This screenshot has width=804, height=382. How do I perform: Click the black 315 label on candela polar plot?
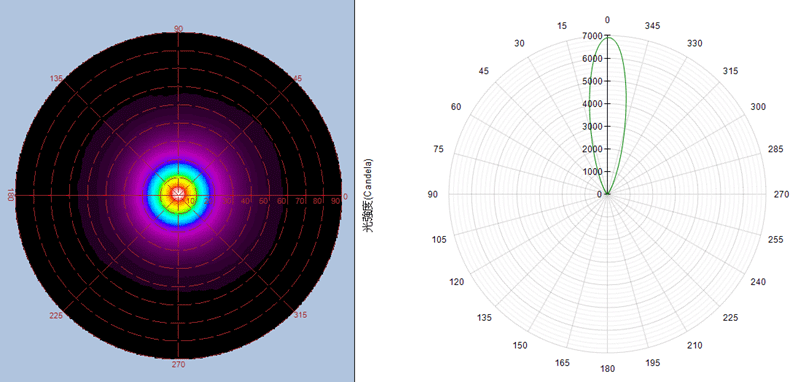click(x=731, y=71)
